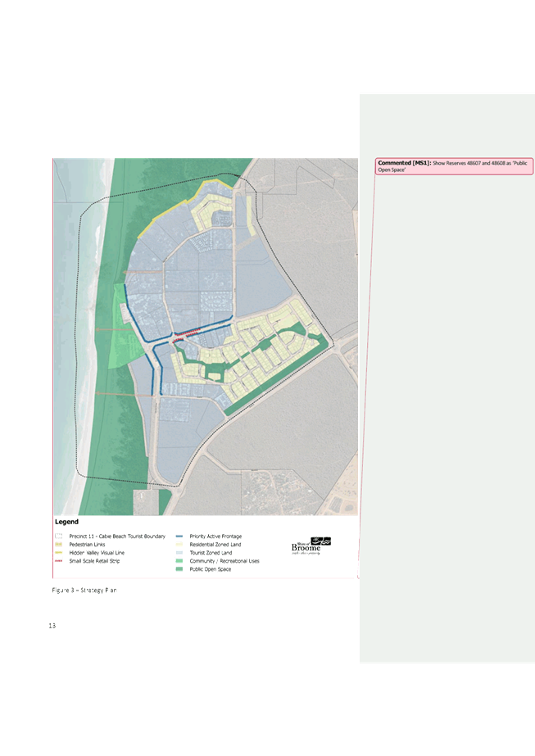Click the 'Pedestrian Links' legend label
The height and width of the screenshot is (756, 535).
point(87,545)
